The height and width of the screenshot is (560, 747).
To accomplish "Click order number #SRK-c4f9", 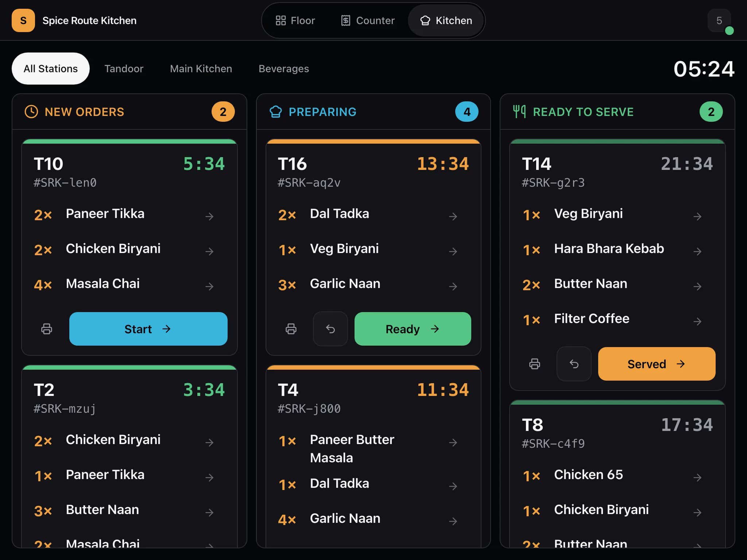I will pos(553,444).
